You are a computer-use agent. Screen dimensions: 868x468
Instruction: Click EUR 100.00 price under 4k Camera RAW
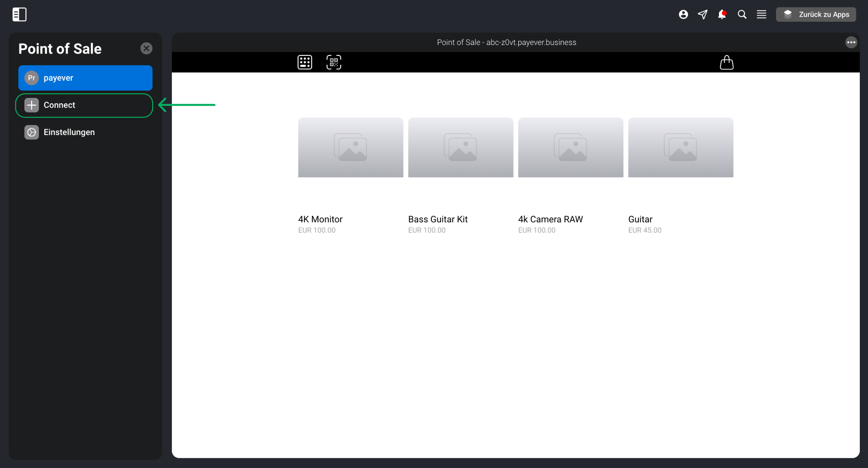pos(537,230)
